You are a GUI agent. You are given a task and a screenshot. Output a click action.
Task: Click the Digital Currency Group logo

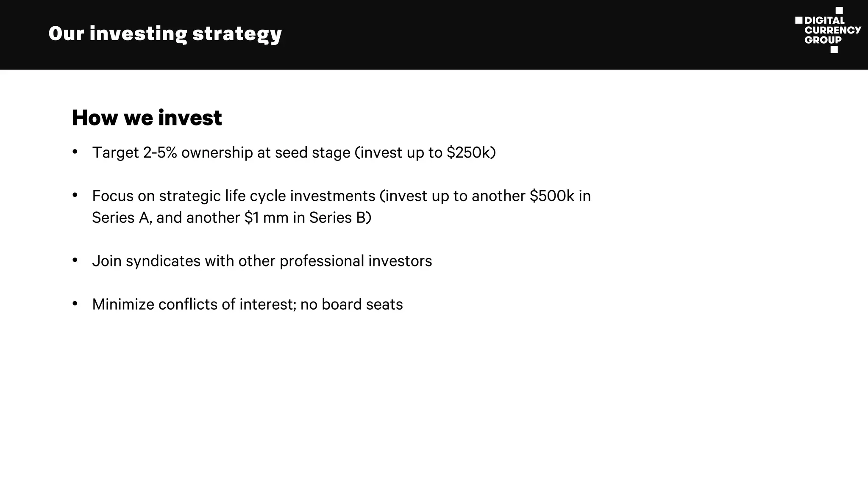[828, 30]
